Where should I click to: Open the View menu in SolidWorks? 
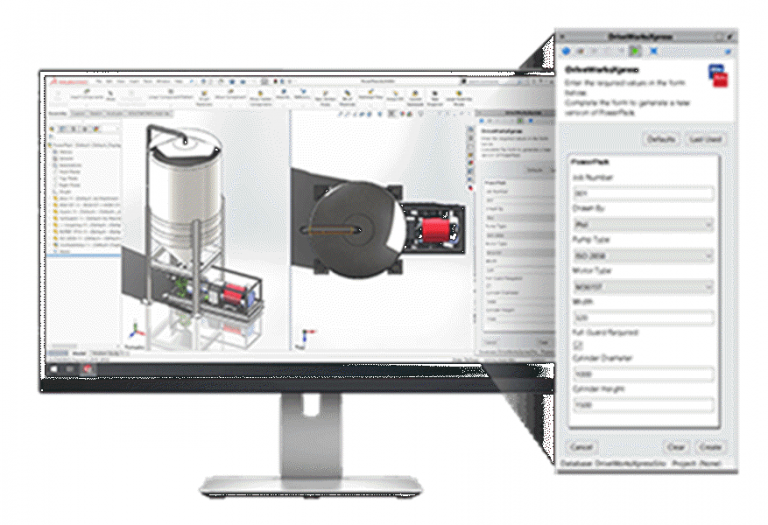(121, 81)
